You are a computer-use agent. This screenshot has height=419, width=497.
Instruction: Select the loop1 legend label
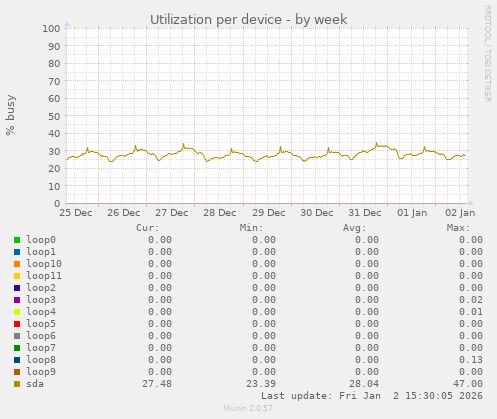pos(41,252)
